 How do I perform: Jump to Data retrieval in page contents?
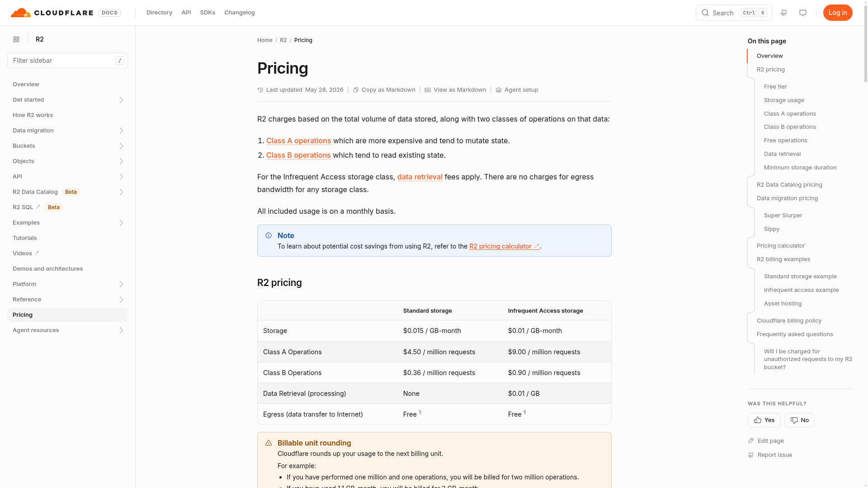pos(782,154)
